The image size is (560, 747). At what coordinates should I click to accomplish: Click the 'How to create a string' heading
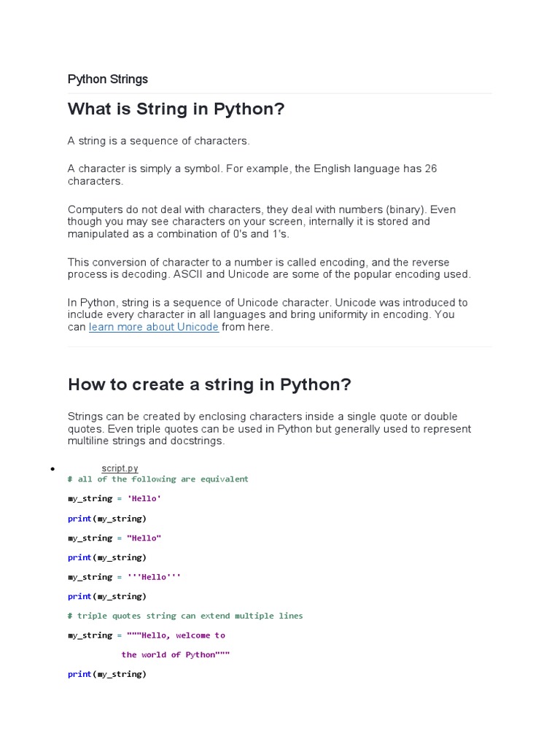tap(209, 384)
